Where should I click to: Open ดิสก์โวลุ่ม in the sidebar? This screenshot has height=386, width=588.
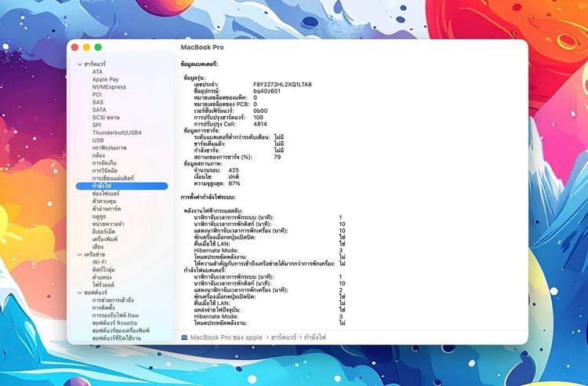coord(103,270)
